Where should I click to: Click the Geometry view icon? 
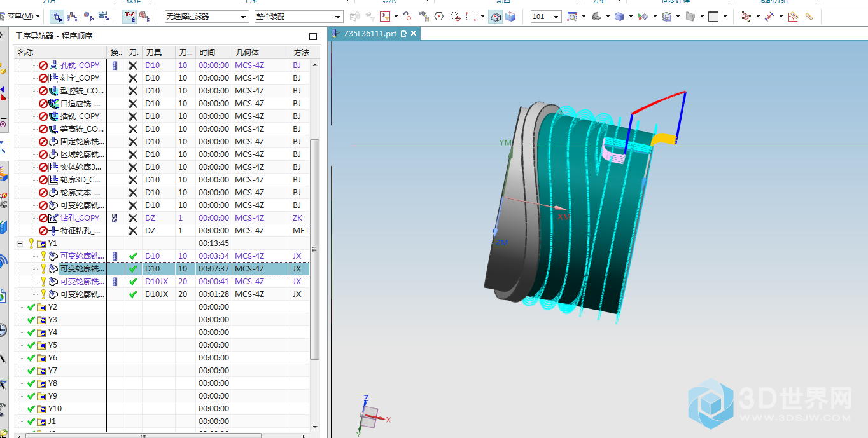click(88, 17)
